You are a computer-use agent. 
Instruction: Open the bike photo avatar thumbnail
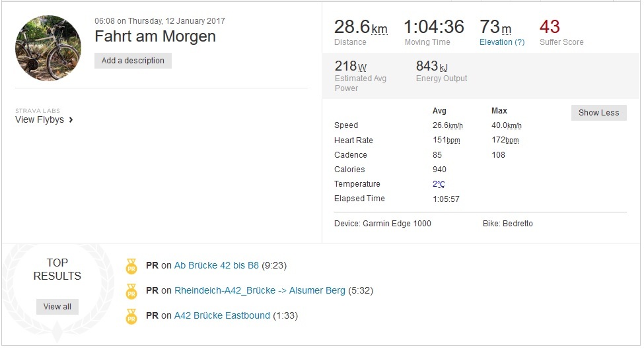(x=48, y=48)
